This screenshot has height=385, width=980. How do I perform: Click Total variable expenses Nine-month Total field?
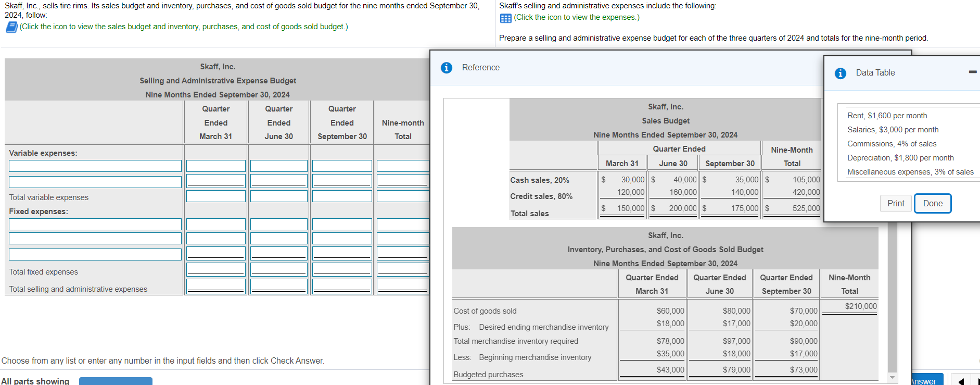pyautogui.click(x=403, y=196)
